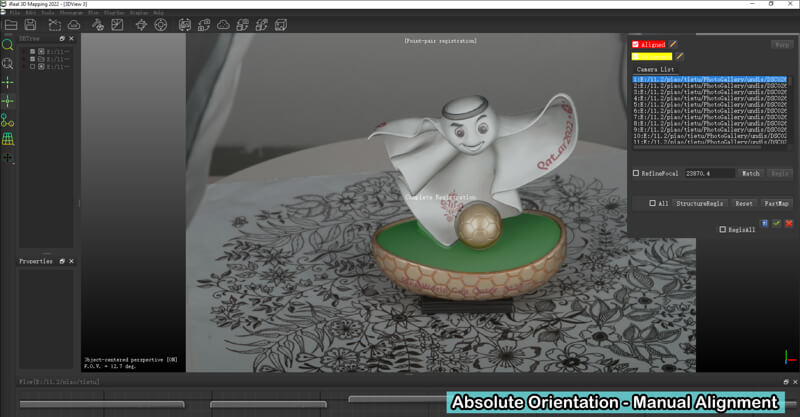The width and height of the screenshot is (800, 417).
Task: Click the focal length field showing 23870.4
Action: coord(709,174)
